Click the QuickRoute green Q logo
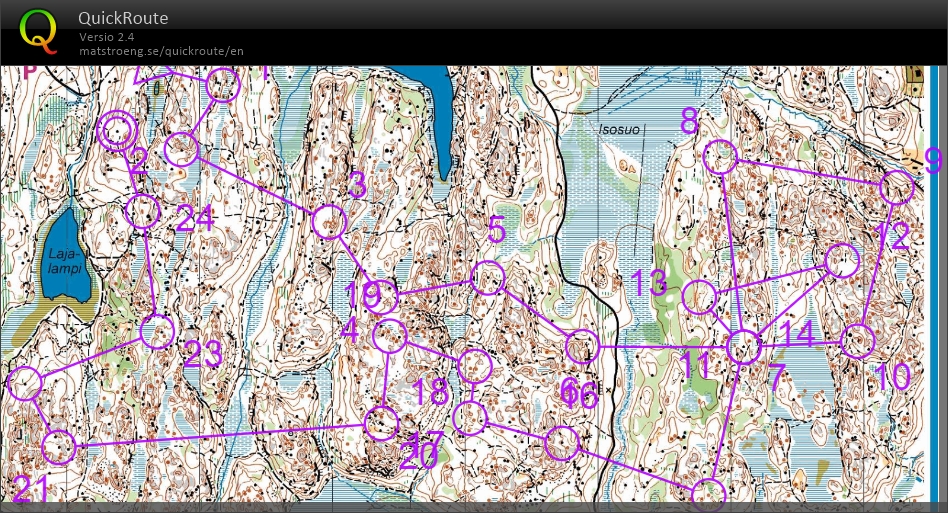 point(39,31)
